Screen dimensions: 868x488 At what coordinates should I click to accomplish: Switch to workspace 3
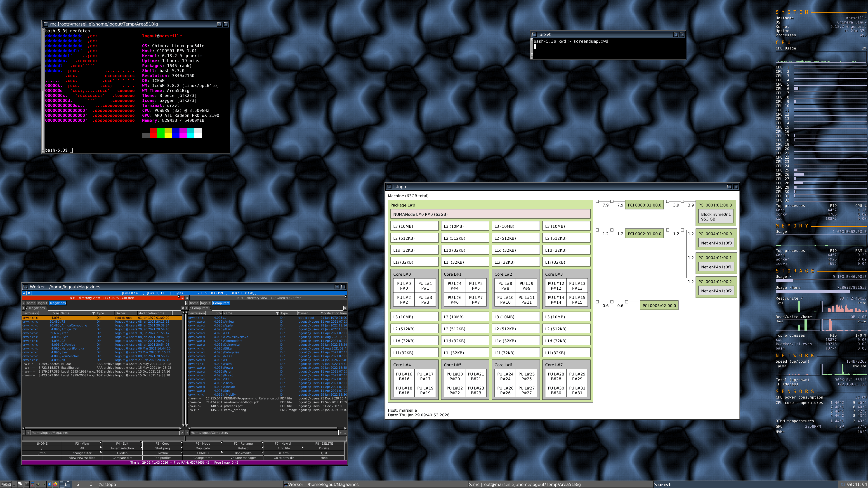click(91, 484)
